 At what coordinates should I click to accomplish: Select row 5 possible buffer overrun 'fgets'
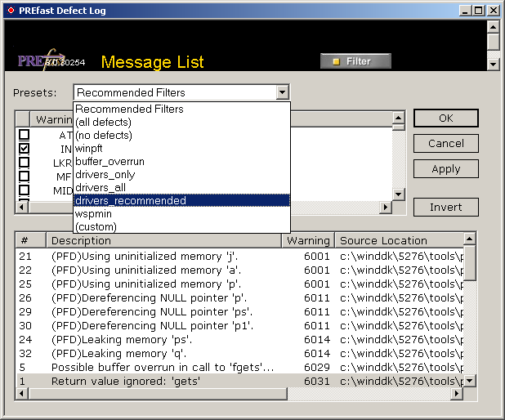click(x=239, y=367)
